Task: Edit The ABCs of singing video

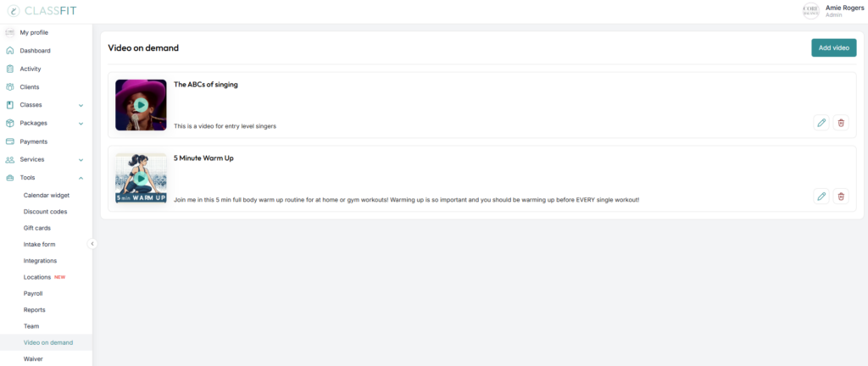Action: pos(821,123)
